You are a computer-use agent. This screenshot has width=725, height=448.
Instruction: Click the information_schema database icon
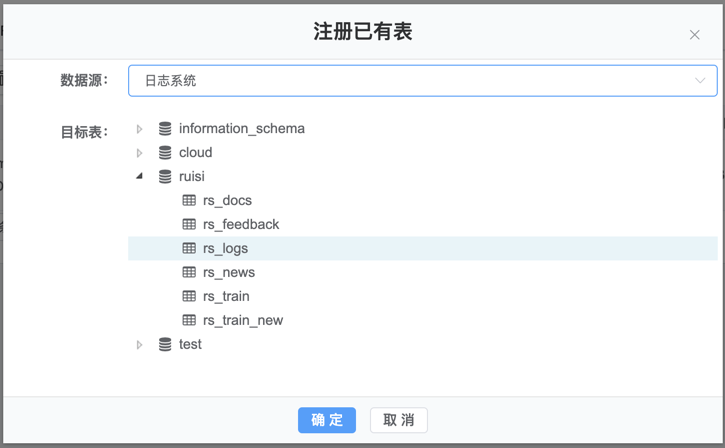click(x=165, y=129)
